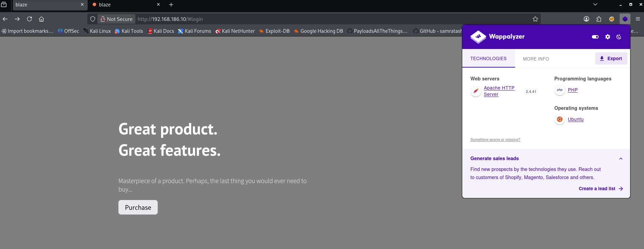Bookmark this page with star icon
Image resolution: width=644 pixels, height=249 pixels.
535,19
